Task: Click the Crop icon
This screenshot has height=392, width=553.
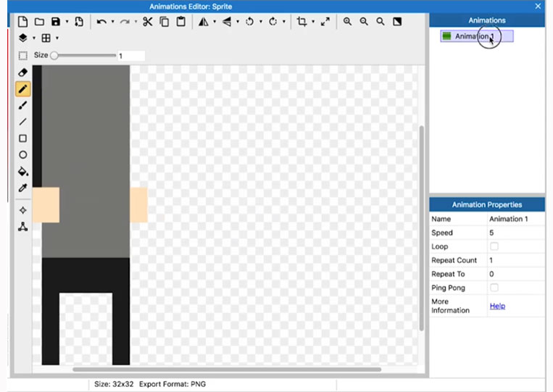Action: coord(302,22)
